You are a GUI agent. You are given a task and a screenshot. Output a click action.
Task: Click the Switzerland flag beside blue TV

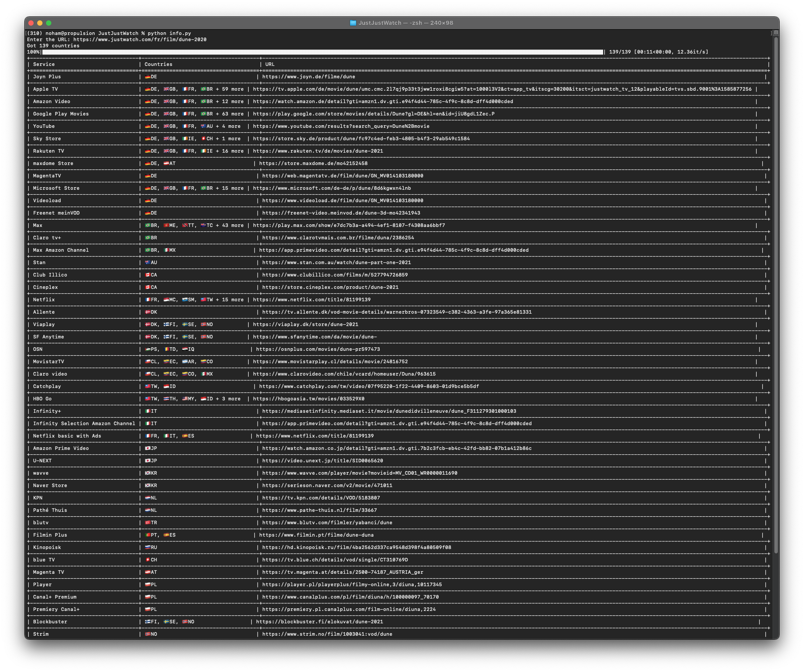[147, 560]
